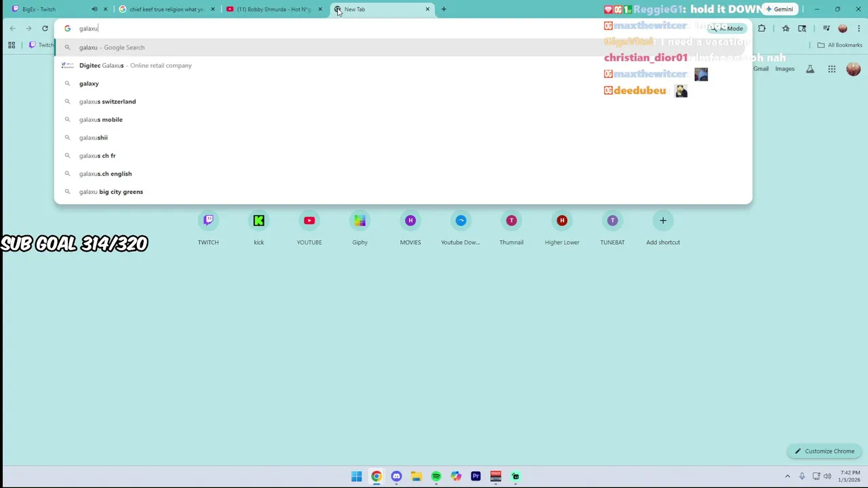Open the Higher Lower shortcut tile
868x488 pixels.
561,228
